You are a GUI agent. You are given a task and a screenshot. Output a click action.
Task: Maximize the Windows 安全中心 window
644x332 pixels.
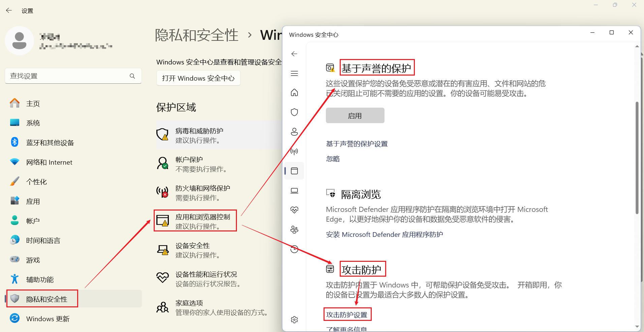coord(612,32)
